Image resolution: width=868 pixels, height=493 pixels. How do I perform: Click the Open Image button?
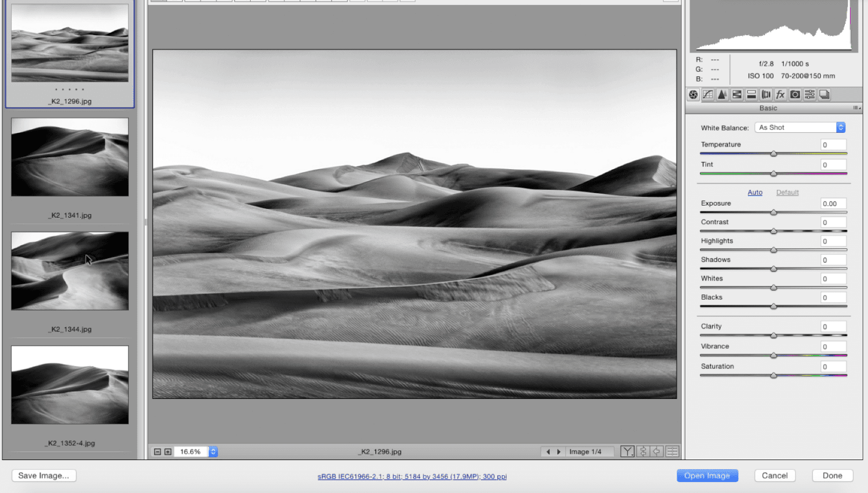point(707,476)
